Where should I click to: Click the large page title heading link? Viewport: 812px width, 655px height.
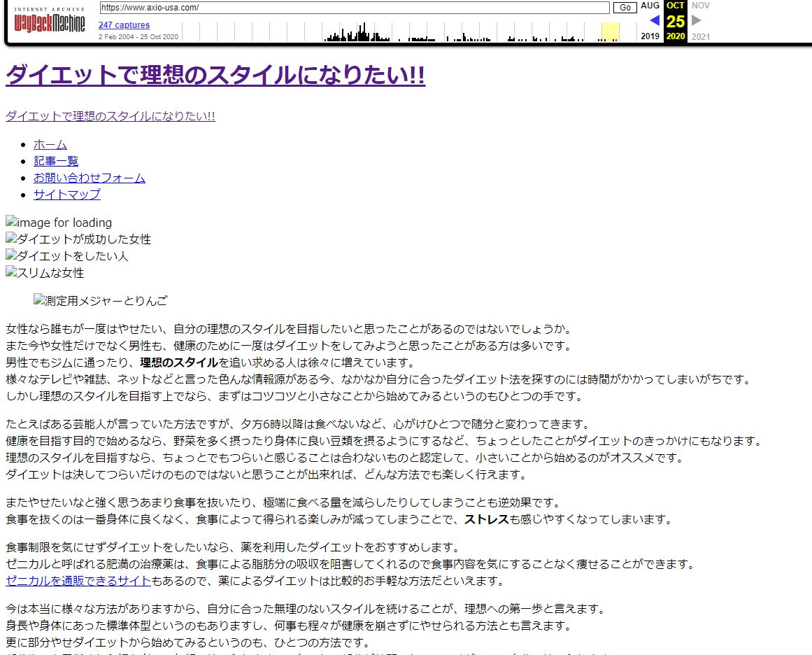(x=215, y=75)
